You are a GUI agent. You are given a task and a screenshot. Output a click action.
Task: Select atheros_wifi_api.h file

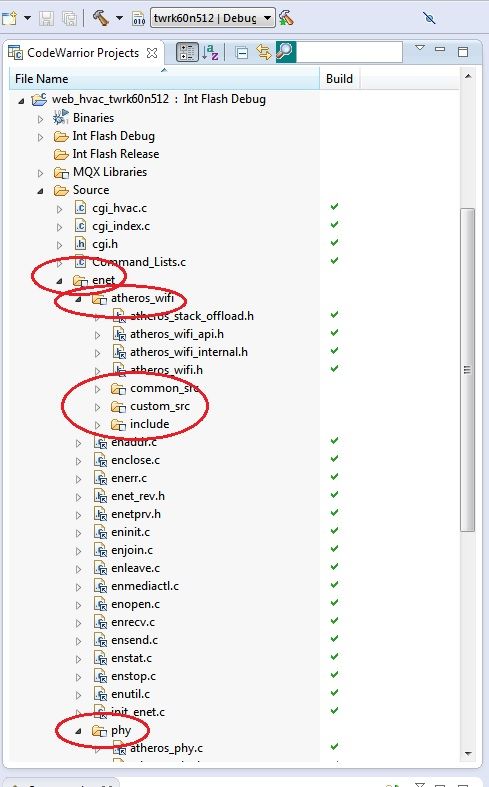[177, 334]
